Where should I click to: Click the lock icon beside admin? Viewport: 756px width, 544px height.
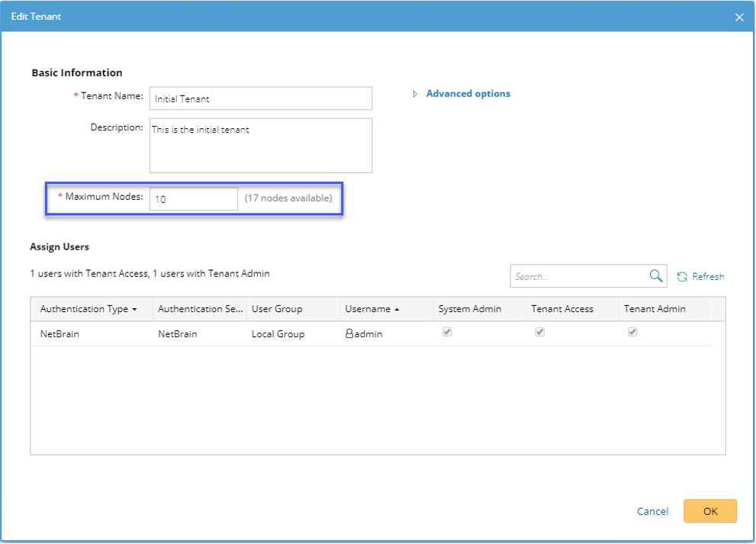point(349,333)
